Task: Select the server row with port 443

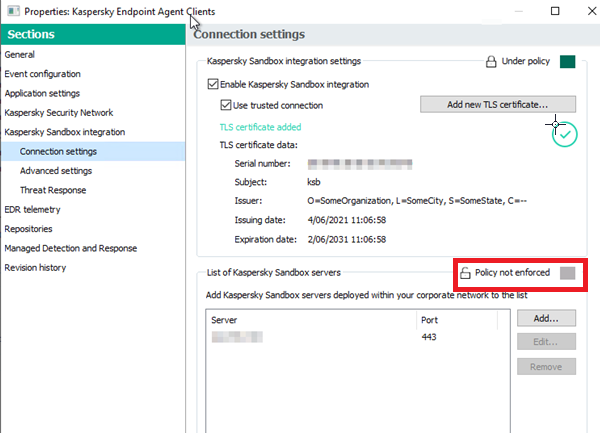Action: click(x=358, y=337)
